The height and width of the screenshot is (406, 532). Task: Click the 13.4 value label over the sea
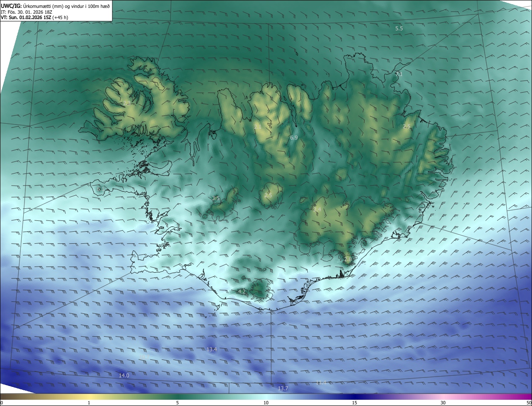coord(212,349)
